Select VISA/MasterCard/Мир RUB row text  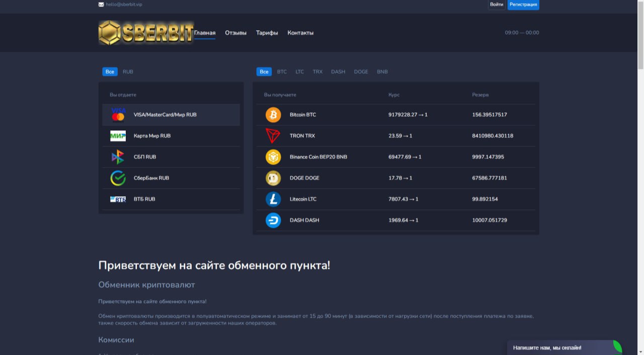(x=165, y=115)
